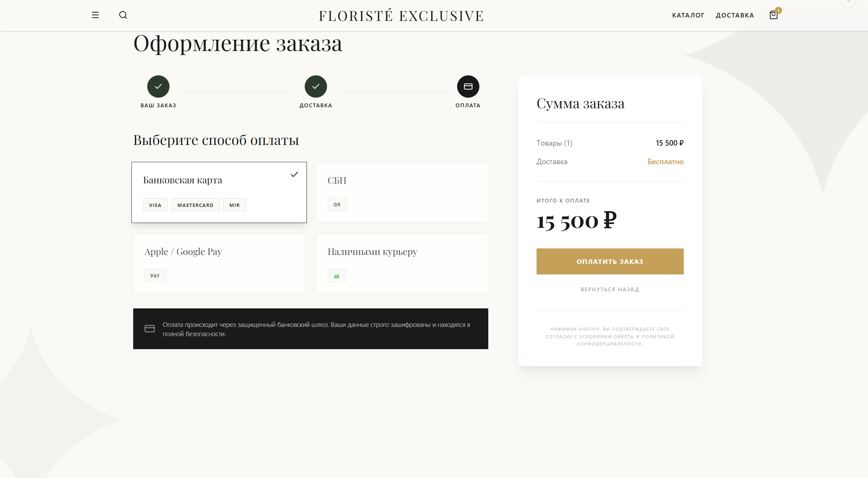Viewport: 868px width, 478px height.
Task: Select 'СБП' payment method
Action: click(x=402, y=192)
